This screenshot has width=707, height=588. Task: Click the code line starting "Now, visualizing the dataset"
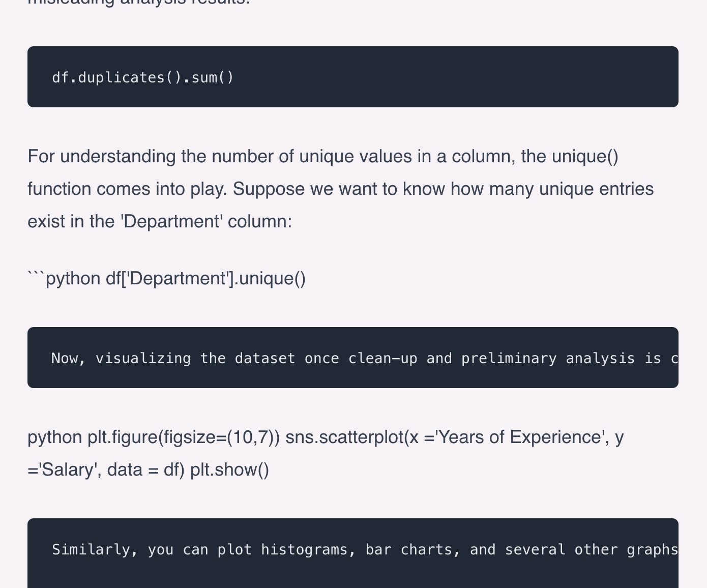(x=365, y=359)
